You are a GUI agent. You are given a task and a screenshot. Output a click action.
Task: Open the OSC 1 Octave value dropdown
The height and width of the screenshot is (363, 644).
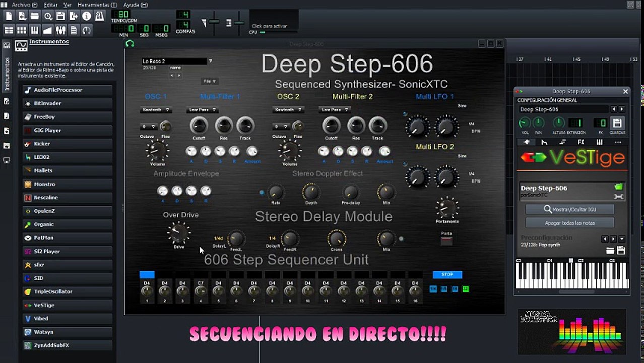coord(149,127)
